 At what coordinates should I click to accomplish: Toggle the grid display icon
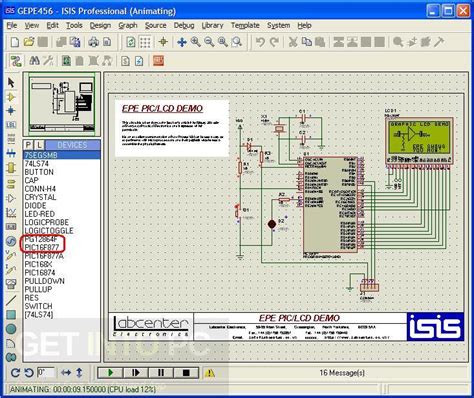pos(145,42)
